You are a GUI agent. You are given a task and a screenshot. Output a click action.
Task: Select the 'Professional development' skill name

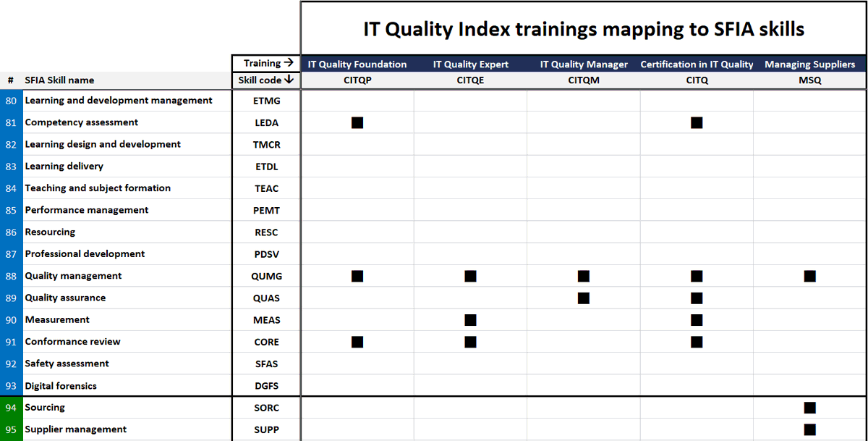click(x=85, y=253)
